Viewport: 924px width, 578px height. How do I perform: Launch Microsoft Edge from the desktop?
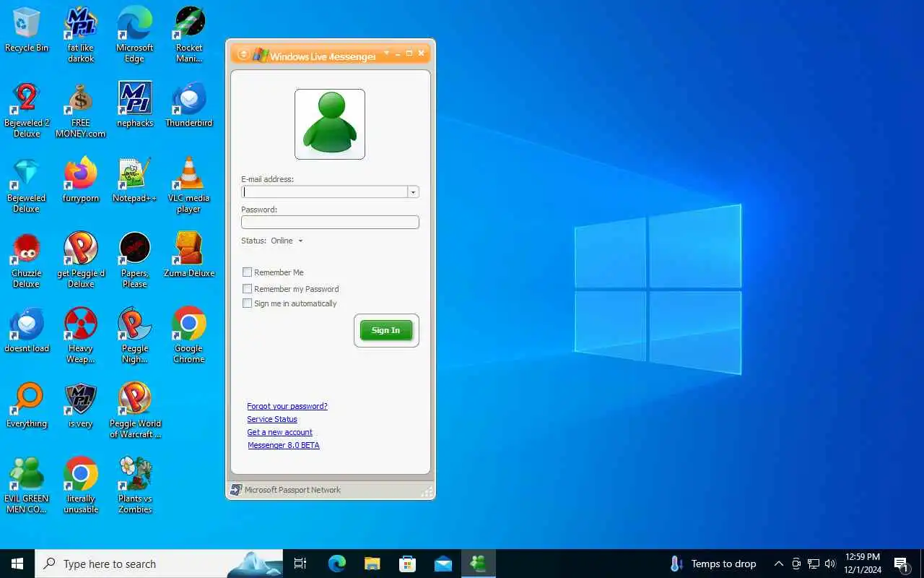pos(135,35)
